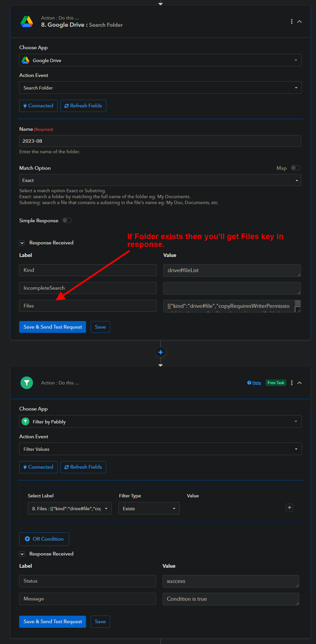Screen dimensions: 316x644
Task: Click the plus button to add filter condition
Action: point(289,508)
